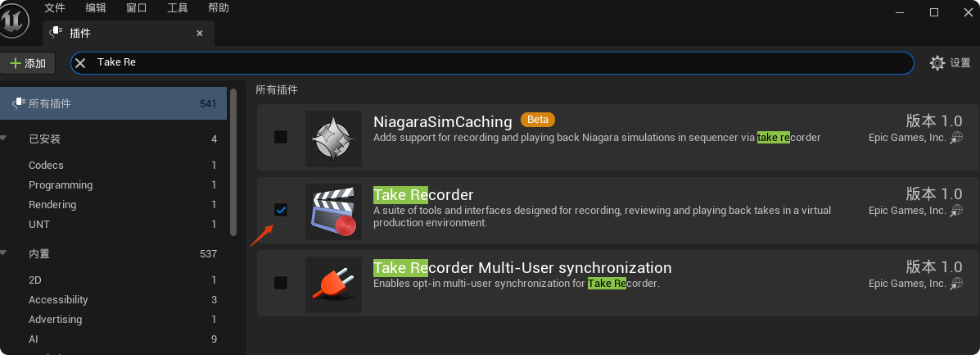The image size is (980, 355).
Task: Click the Unreal Engine logo icon
Action: pyautogui.click(x=12, y=20)
